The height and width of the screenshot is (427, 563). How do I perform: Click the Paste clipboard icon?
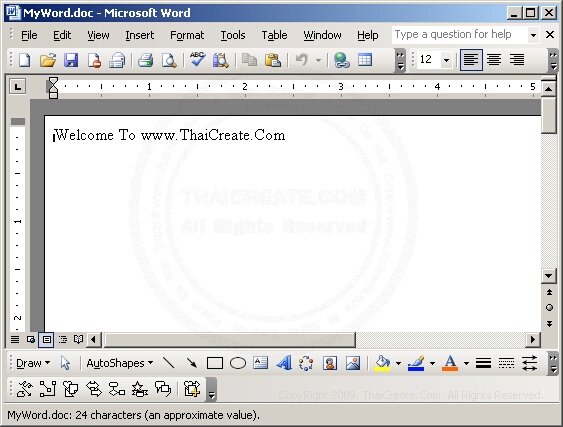point(273,60)
